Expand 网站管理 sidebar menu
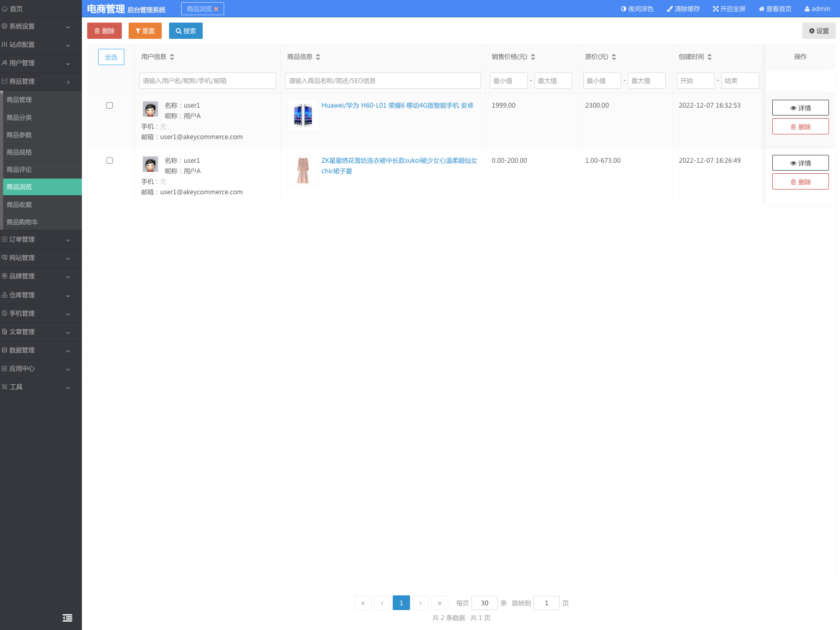Image resolution: width=840 pixels, height=630 pixels. [x=41, y=258]
